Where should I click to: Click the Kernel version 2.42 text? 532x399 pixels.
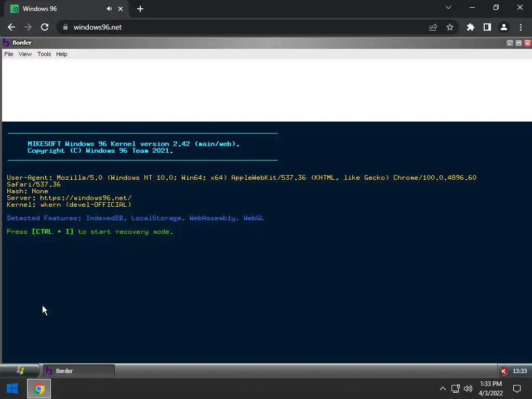[x=134, y=144]
